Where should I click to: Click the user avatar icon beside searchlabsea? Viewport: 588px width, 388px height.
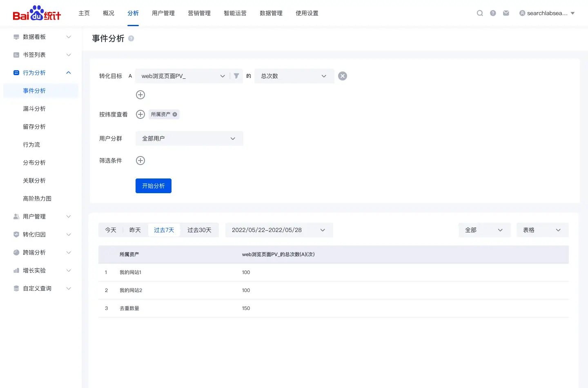point(522,13)
